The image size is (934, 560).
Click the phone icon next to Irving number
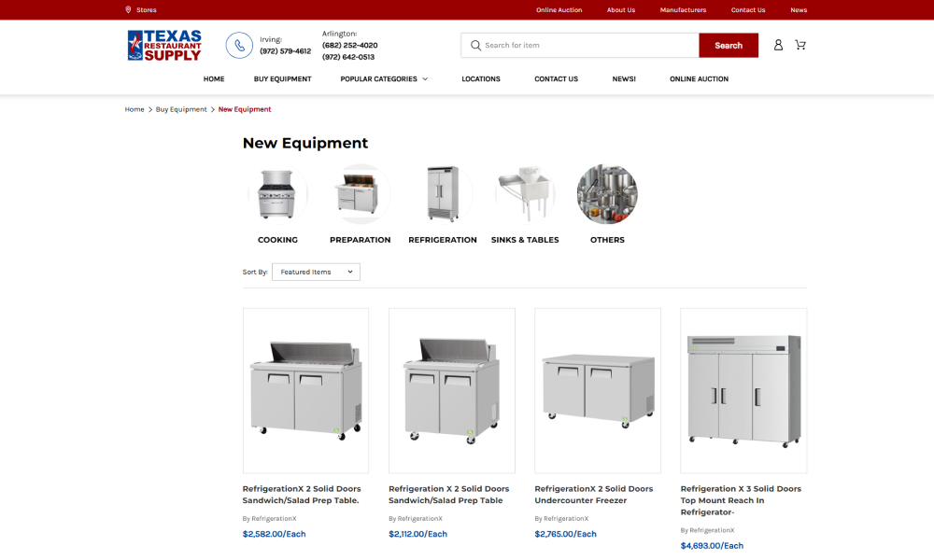239,45
